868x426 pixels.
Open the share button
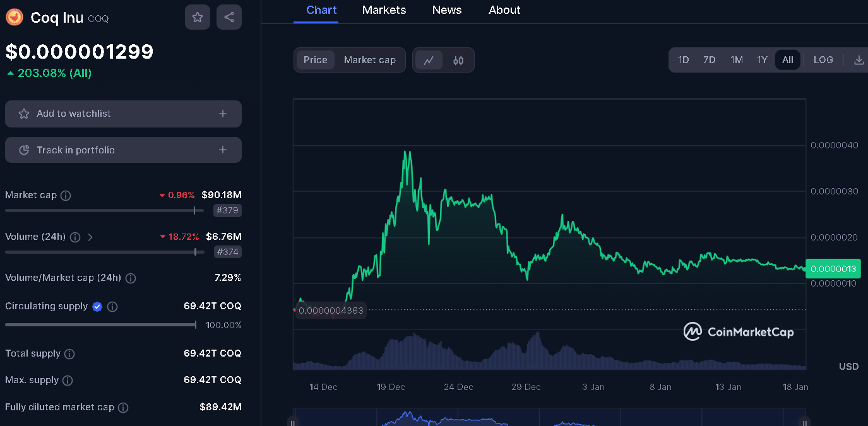(x=229, y=17)
